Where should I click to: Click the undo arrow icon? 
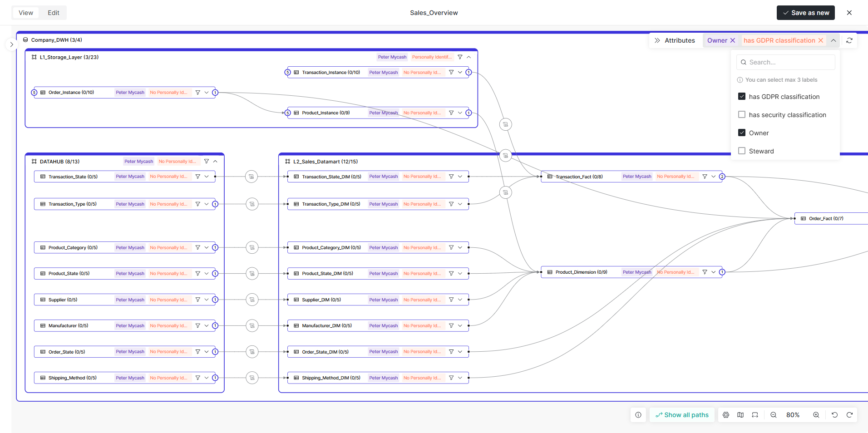tap(834, 414)
